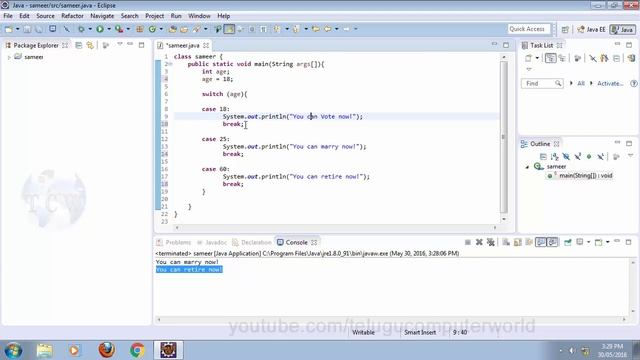The image size is (640, 360).
Task: Click Clear Console icon
Action: tap(506, 242)
